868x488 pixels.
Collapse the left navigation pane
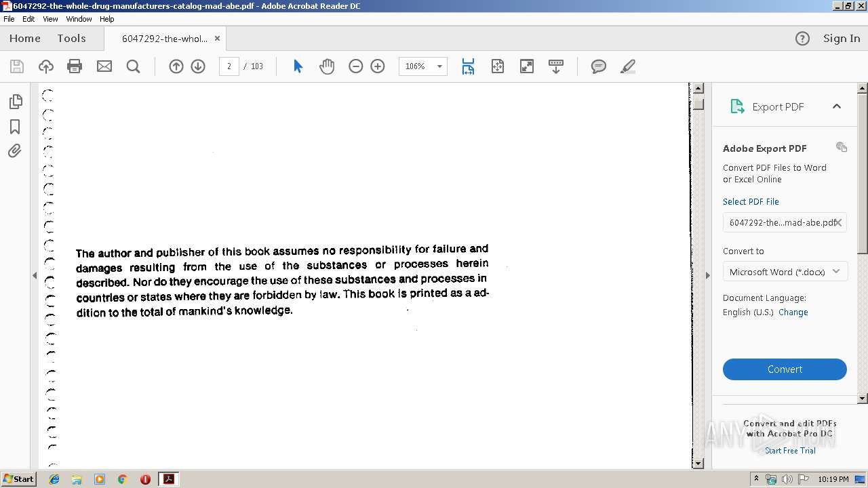[35, 275]
